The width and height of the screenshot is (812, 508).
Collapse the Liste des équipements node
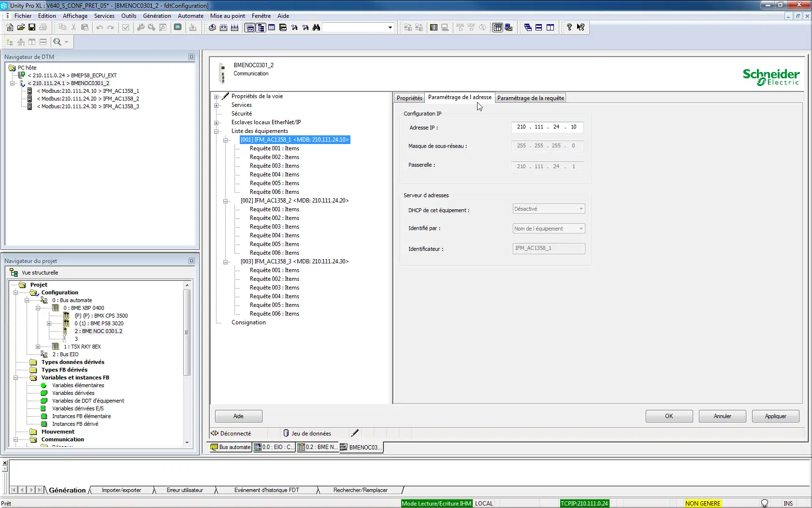tap(217, 131)
